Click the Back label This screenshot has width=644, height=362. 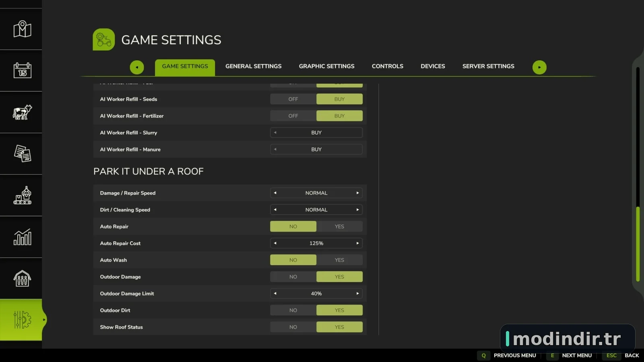click(632, 356)
